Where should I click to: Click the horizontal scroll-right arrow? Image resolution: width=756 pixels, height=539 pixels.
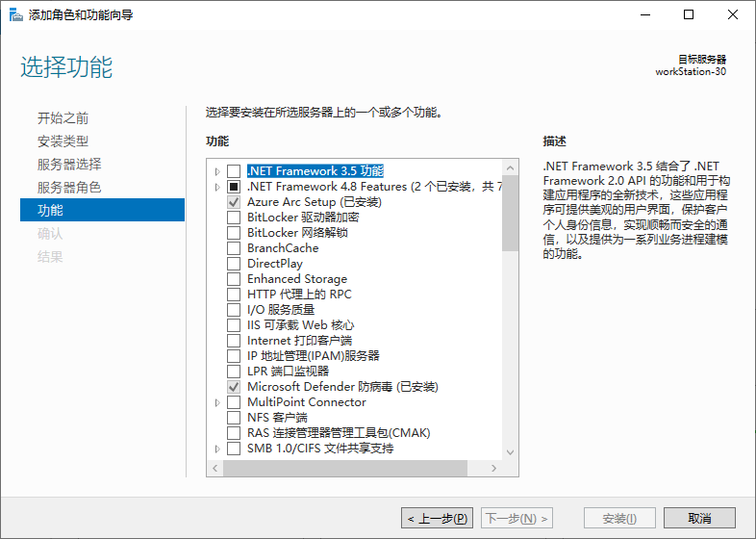[x=494, y=469]
